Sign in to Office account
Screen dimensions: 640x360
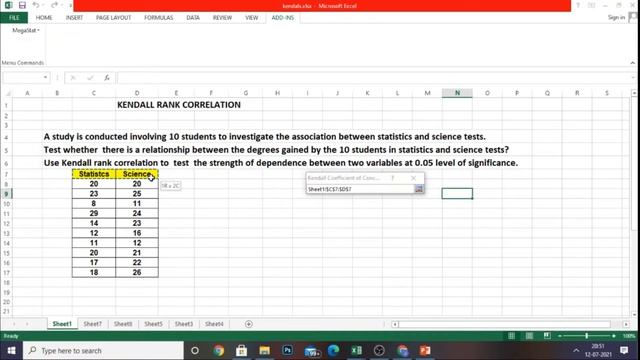pos(616,17)
